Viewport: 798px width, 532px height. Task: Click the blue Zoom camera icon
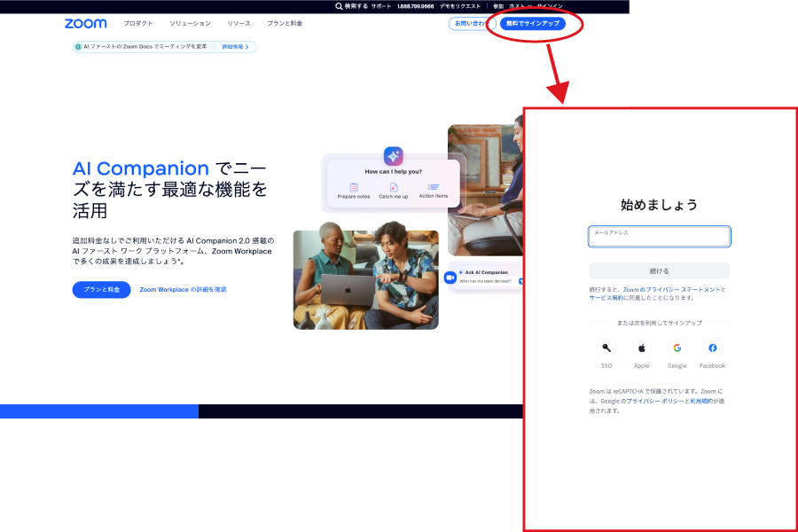(x=450, y=278)
